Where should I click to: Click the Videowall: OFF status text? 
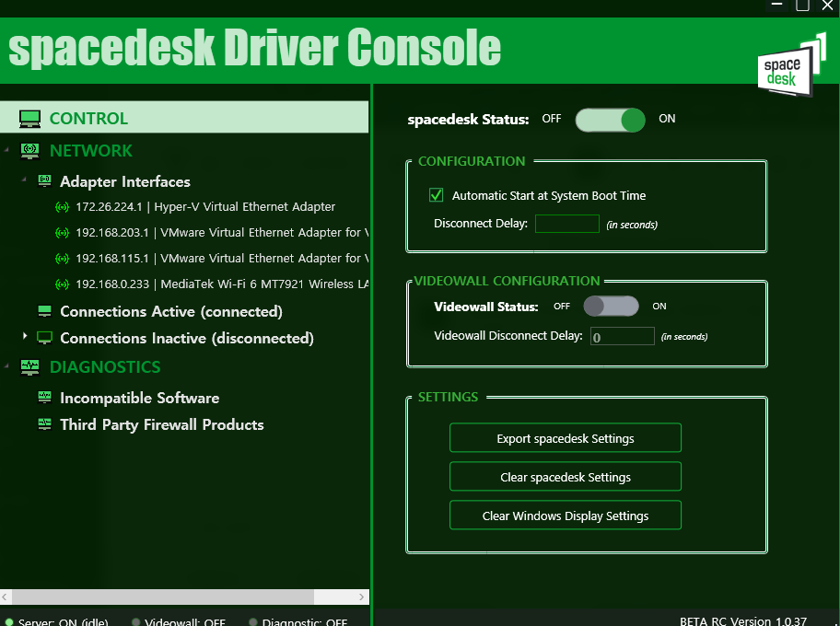coord(185,622)
